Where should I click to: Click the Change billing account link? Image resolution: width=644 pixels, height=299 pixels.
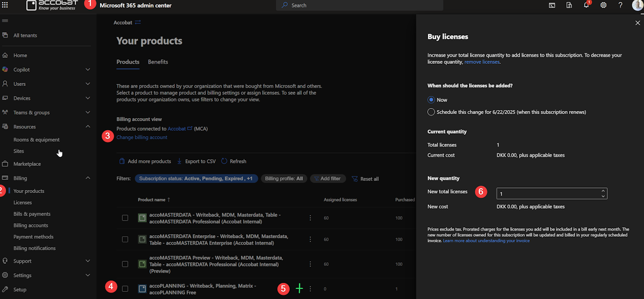pos(142,137)
